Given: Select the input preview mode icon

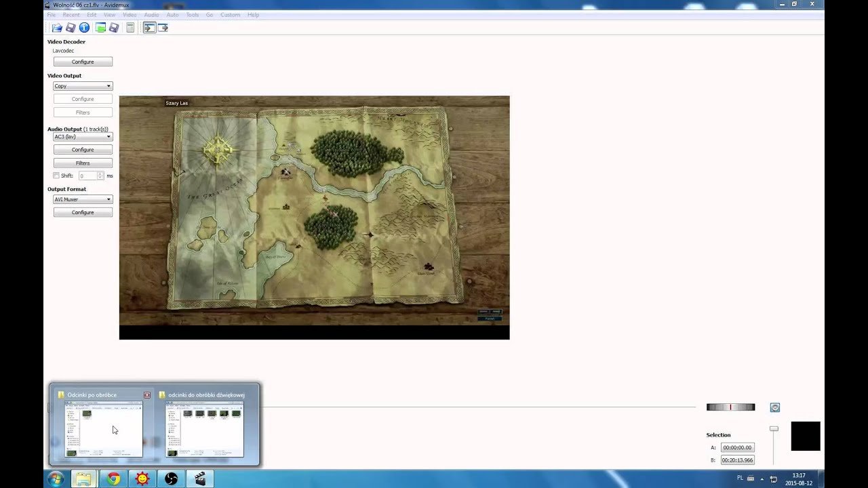Looking at the screenshot, I should (149, 28).
